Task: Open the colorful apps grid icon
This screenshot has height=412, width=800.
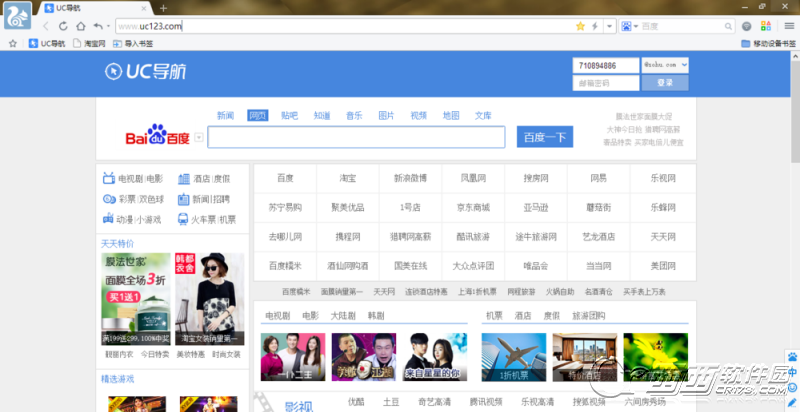Action: (x=766, y=26)
